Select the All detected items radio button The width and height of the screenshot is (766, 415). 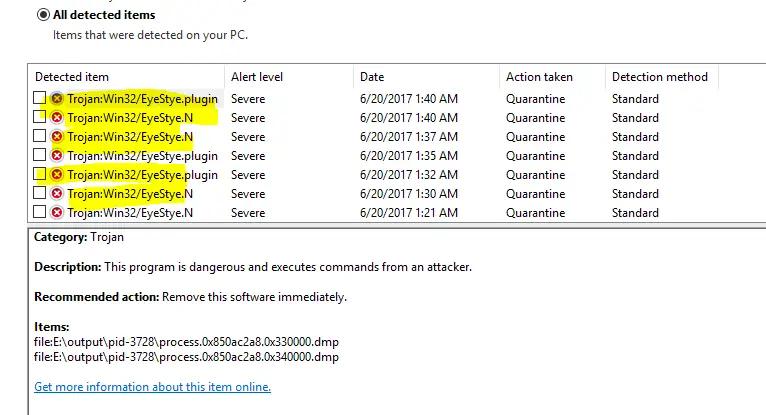(43, 15)
